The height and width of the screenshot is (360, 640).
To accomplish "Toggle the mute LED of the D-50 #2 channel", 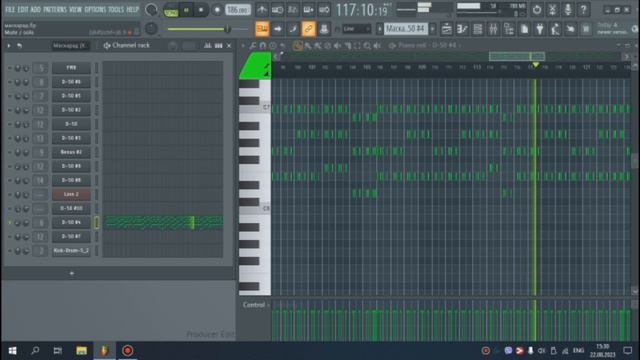I will pos(10,110).
